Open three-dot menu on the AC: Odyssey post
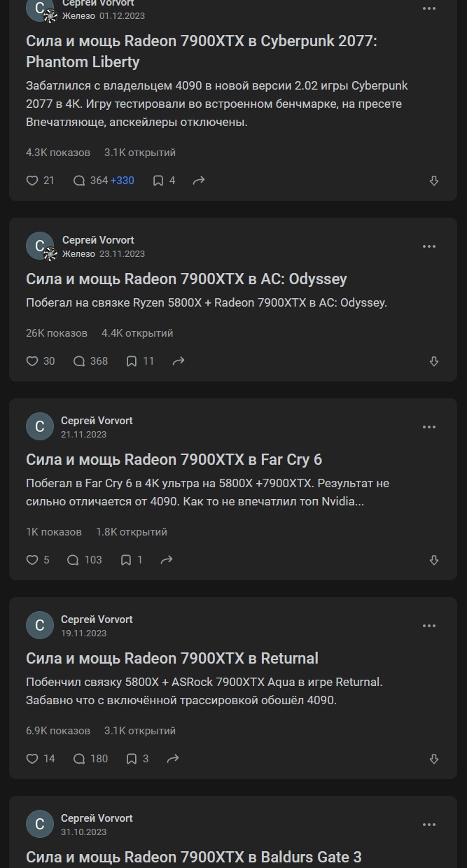The image size is (467, 868). pos(429,246)
